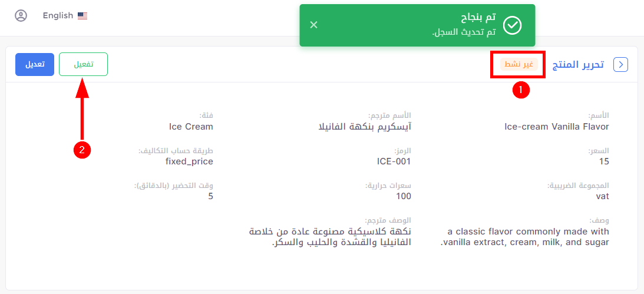The image size is (644, 294).
Task: Switch language to English
Action: pyautogui.click(x=65, y=15)
